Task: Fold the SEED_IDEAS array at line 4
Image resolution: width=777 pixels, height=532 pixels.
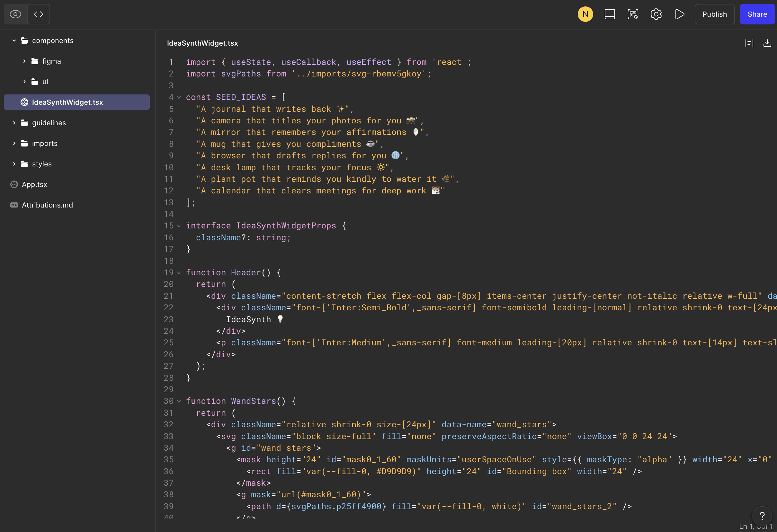Action: pyautogui.click(x=179, y=98)
